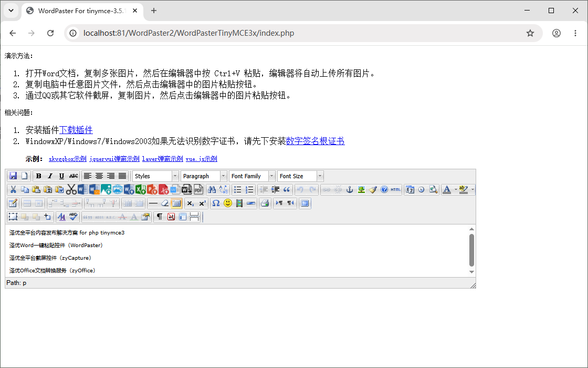Click the Blockquote quotation mark icon
Viewport: 588px width, 368px height.
pyautogui.click(x=287, y=190)
